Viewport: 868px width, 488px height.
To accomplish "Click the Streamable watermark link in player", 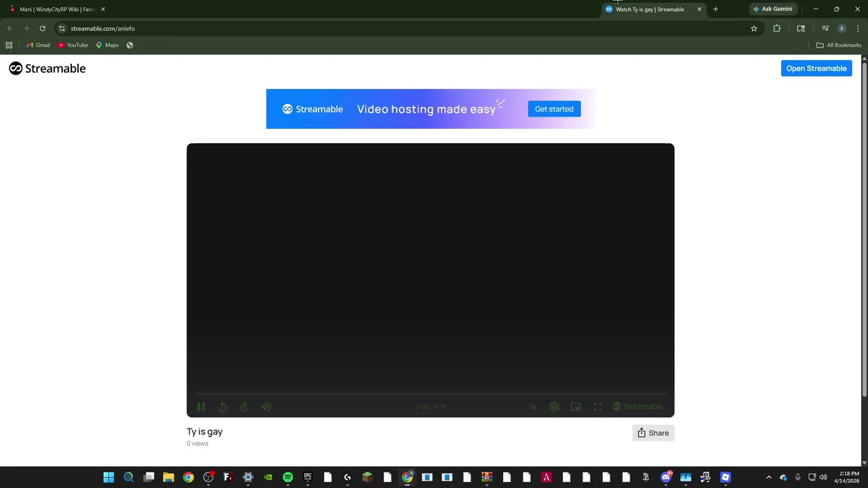I will (637, 407).
